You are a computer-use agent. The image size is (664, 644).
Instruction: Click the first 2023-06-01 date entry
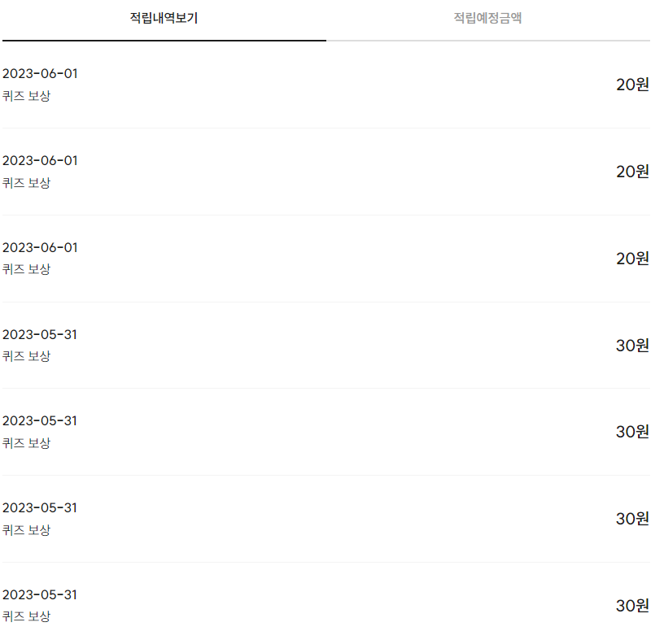[x=40, y=73]
